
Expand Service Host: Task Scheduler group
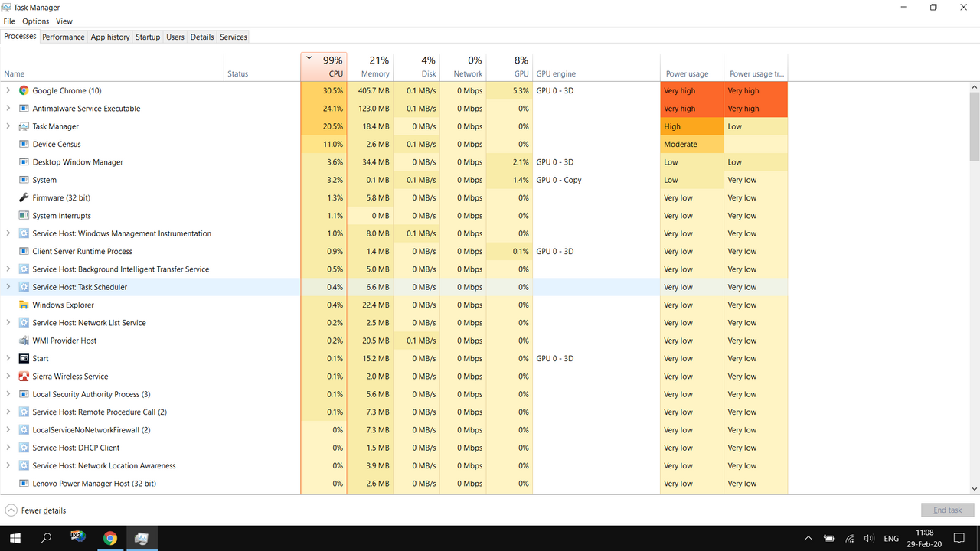(x=8, y=287)
